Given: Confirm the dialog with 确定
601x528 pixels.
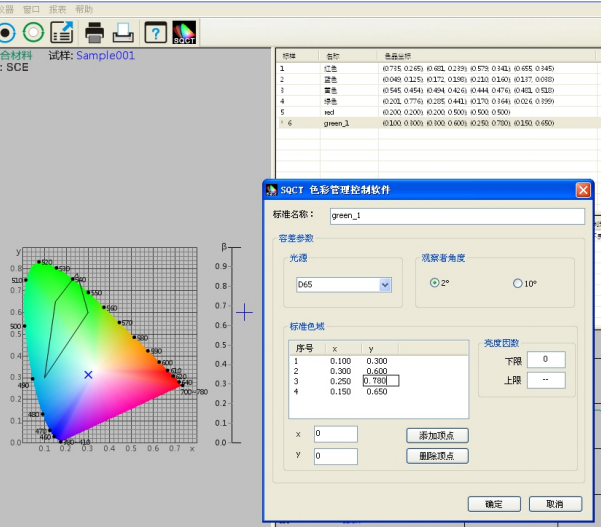Looking at the screenshot, I should (493, 503).
